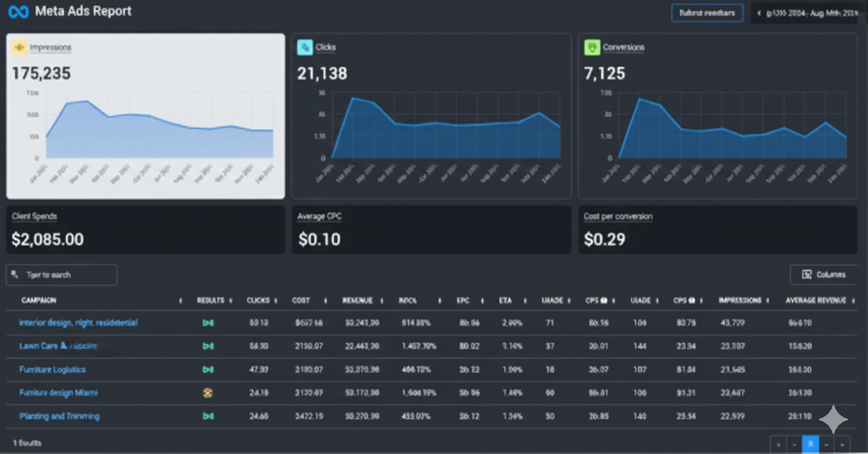Select the Conversions metric card
The height and width of the screenshot is (454, 868).
click(717, 116)
